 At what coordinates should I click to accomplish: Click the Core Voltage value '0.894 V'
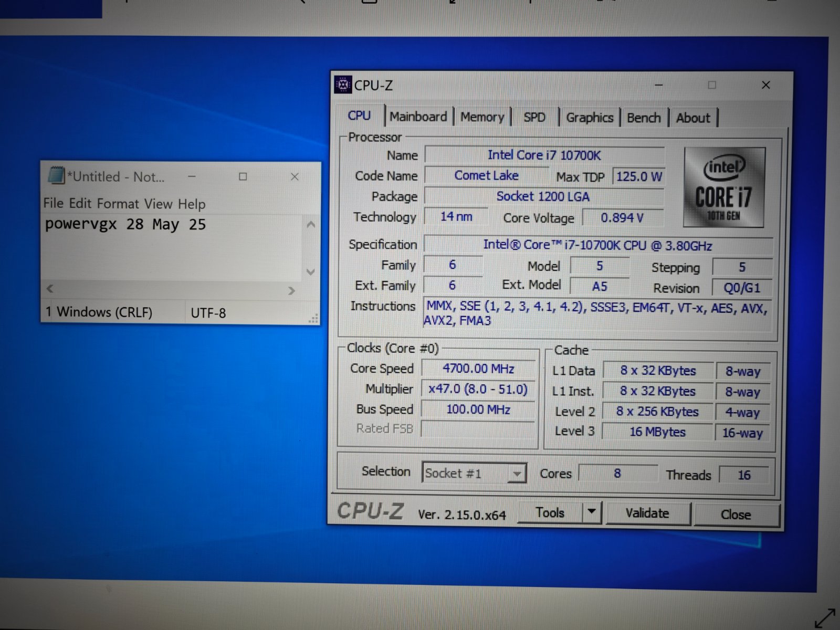[x=623, y=218]
